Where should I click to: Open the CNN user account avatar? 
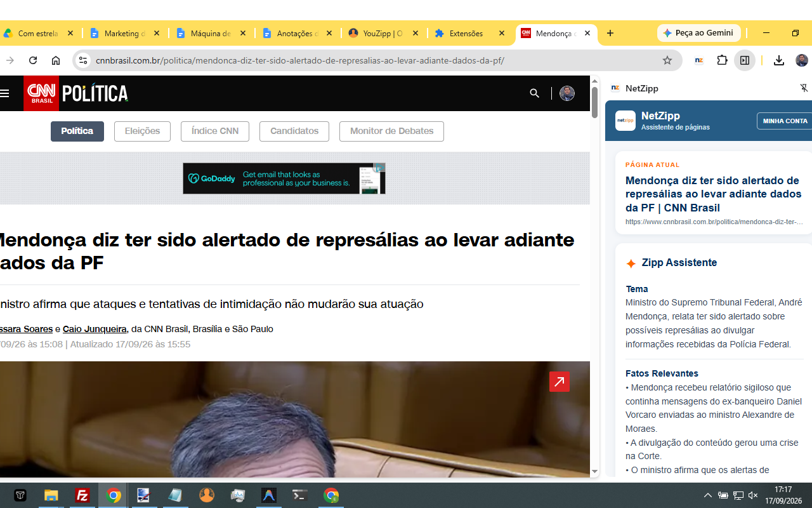[x=567, y=93]
